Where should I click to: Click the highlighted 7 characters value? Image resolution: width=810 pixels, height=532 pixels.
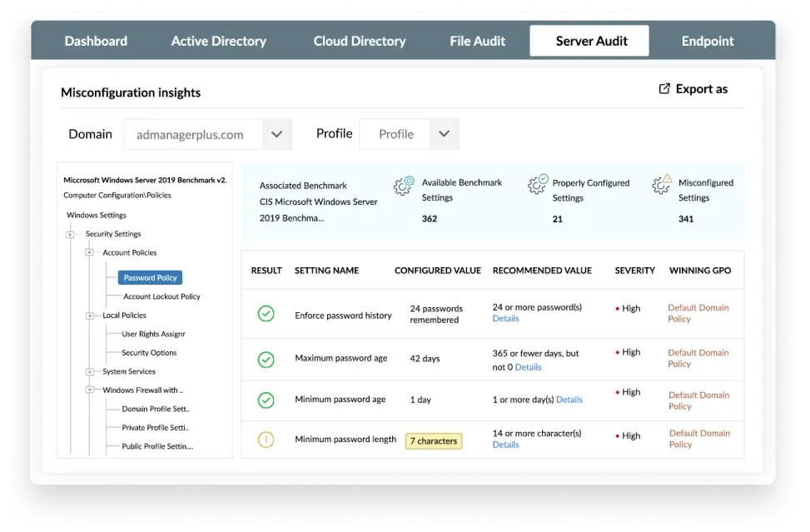pyautogui.click(x=434, y=441)
